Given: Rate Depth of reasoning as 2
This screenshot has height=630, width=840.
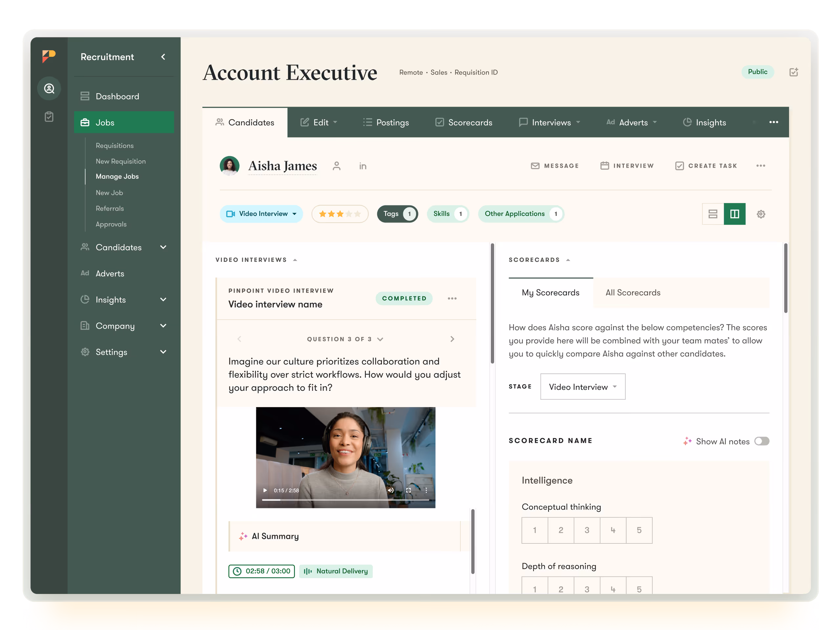Looking at the screenshot, I should 561,586.
